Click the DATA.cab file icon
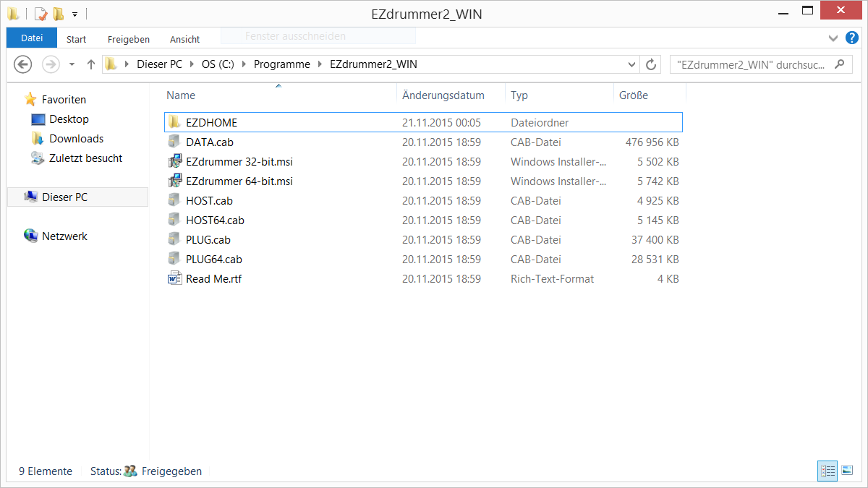The width and height of the screenshot is (868, 488). click(x=174, y=142)
